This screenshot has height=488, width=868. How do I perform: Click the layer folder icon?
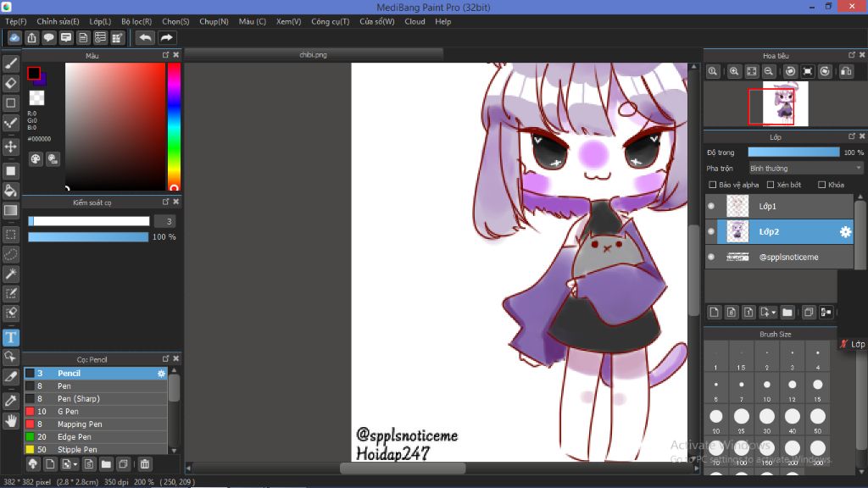(787, 313)
